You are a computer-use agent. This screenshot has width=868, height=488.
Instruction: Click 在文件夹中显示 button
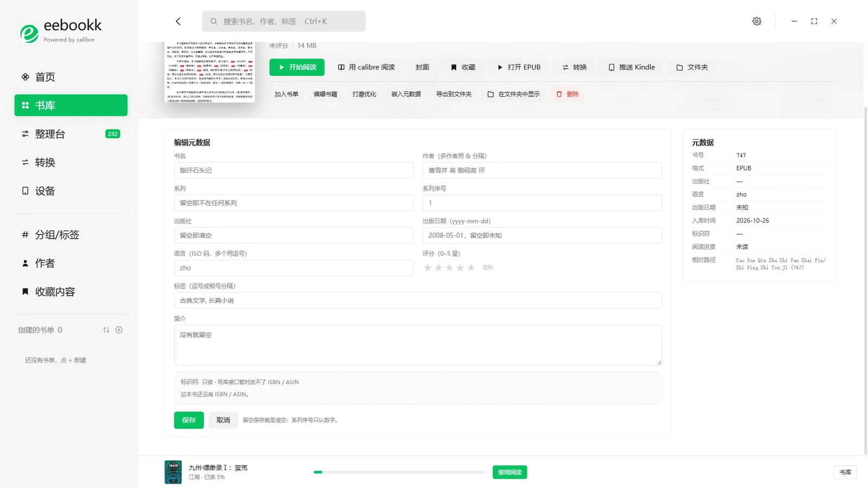(514, 94)
